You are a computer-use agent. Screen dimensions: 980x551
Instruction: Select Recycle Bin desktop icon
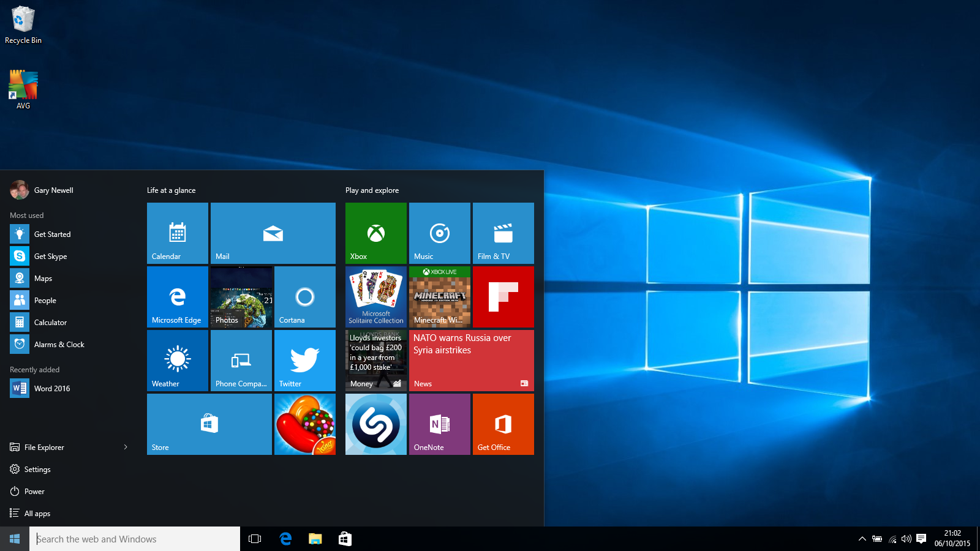tap(23, 24)
